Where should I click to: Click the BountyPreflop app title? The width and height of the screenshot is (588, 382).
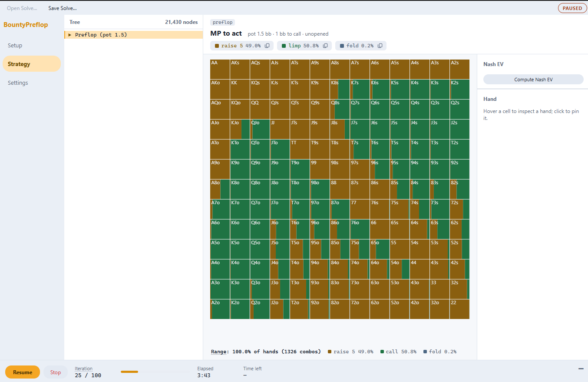(x=26, y=25)
